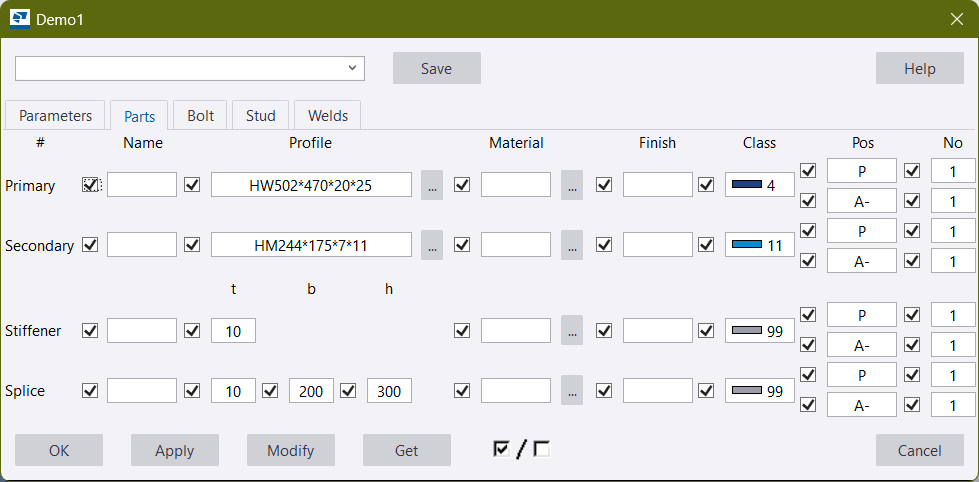The image size is (979, 482).
Task: Click Primary profile field HW502*470*20*25
Action: 311,185
